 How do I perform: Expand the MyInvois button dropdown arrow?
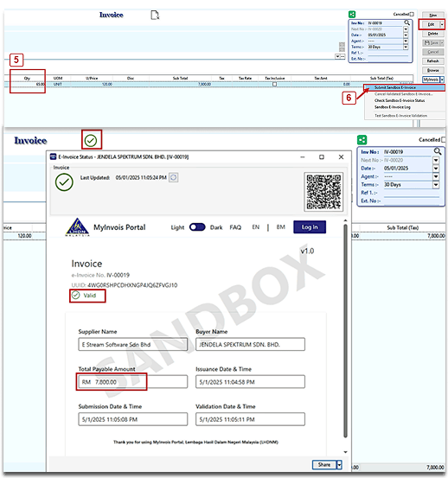pos(442,80)
